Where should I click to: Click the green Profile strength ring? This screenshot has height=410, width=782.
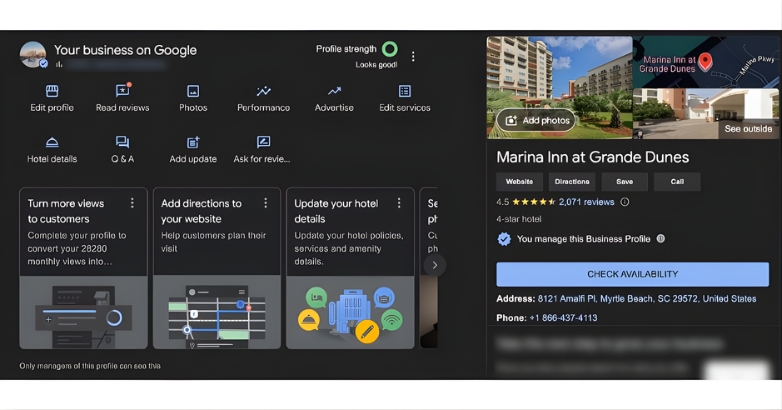point(390,49)
